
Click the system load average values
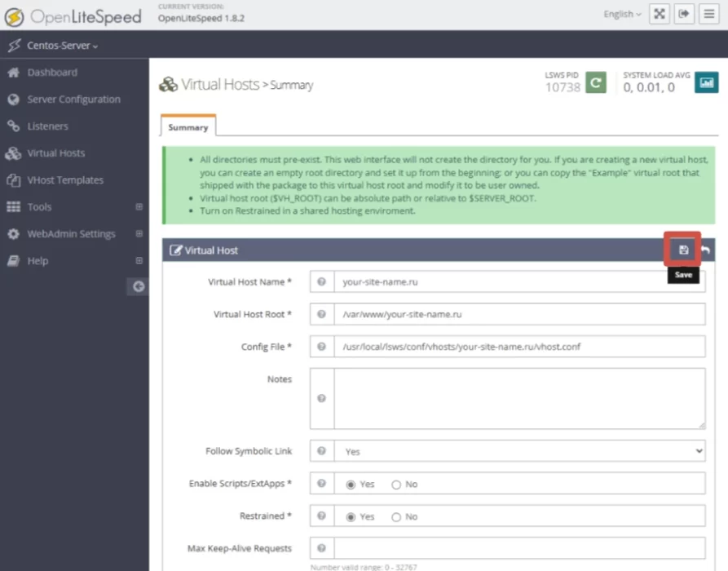pyautogui.click(x=649, y=87)
